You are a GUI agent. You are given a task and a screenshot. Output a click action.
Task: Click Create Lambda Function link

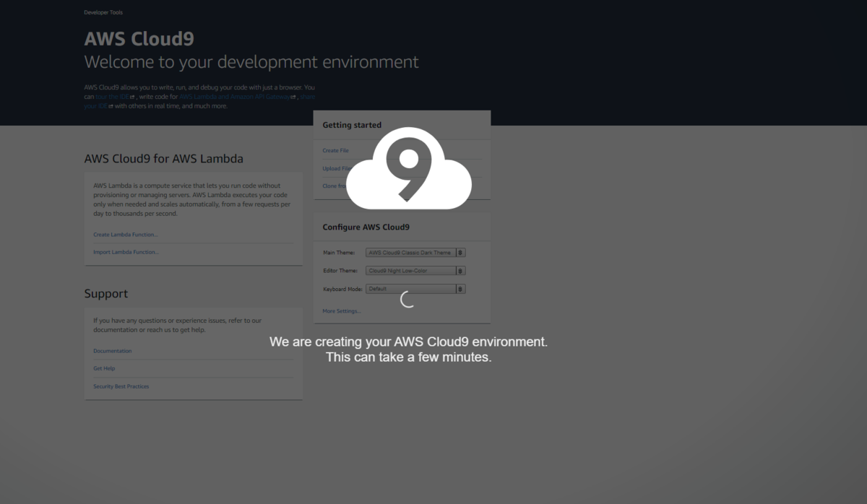point(126,235)
